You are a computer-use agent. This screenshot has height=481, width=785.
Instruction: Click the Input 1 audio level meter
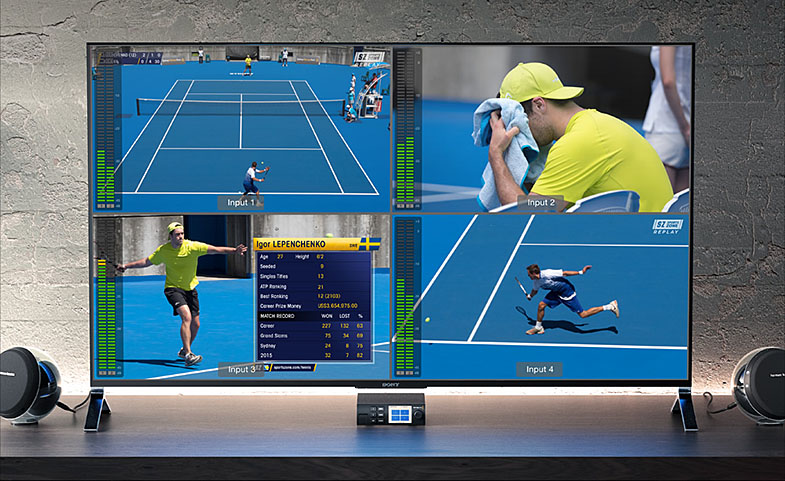point(106,129)
